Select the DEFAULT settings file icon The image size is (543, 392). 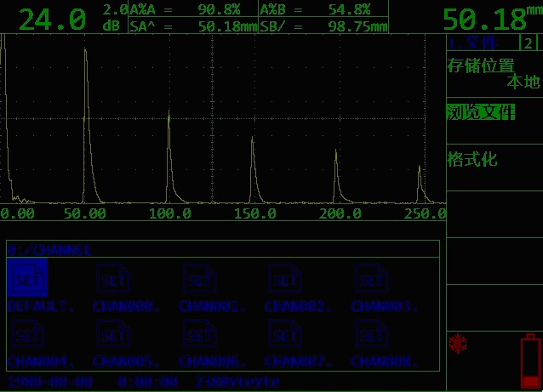[26, 279]
